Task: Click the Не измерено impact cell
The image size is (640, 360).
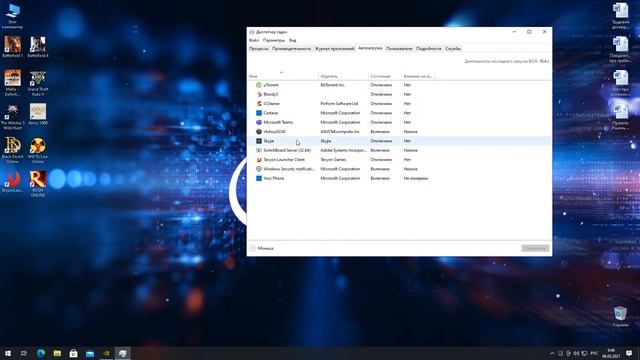Action: click(416, 178)
